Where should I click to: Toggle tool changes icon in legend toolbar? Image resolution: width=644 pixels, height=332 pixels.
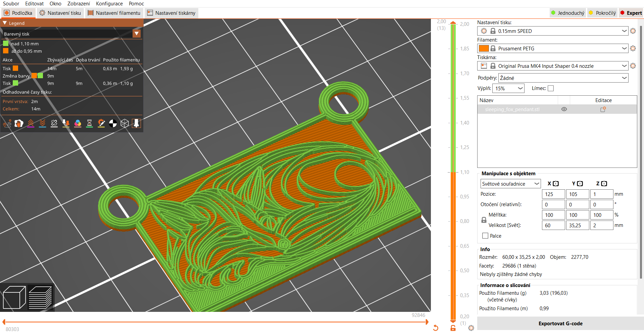click(66, 124)
